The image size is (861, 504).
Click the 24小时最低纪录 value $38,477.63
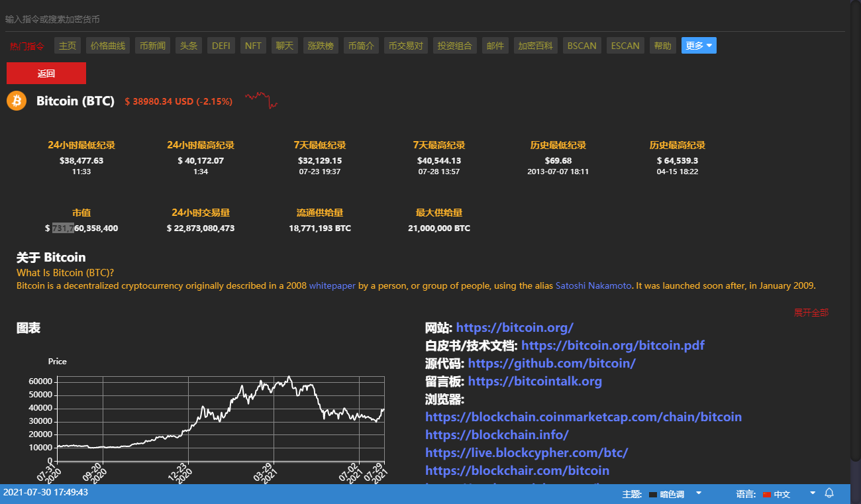81,160
